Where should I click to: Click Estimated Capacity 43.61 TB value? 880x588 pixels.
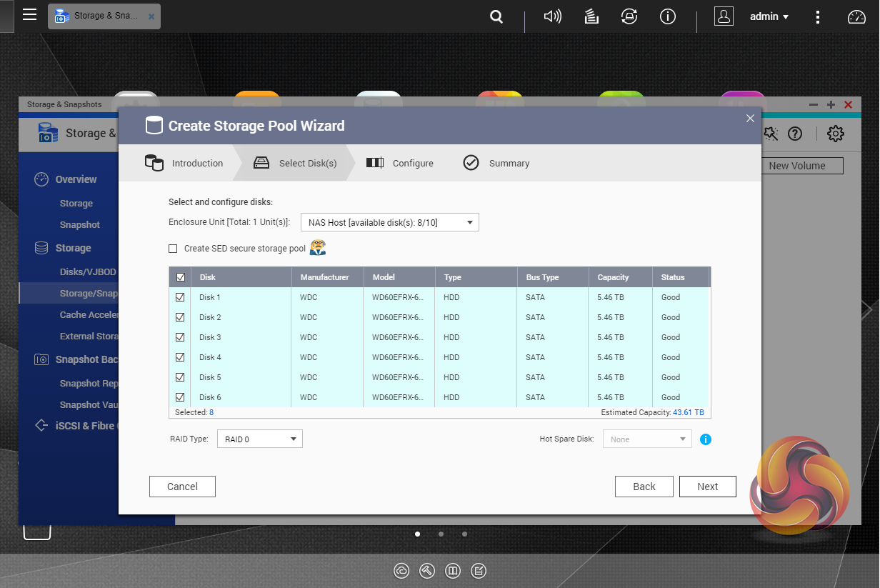click(x=689, y=412)
